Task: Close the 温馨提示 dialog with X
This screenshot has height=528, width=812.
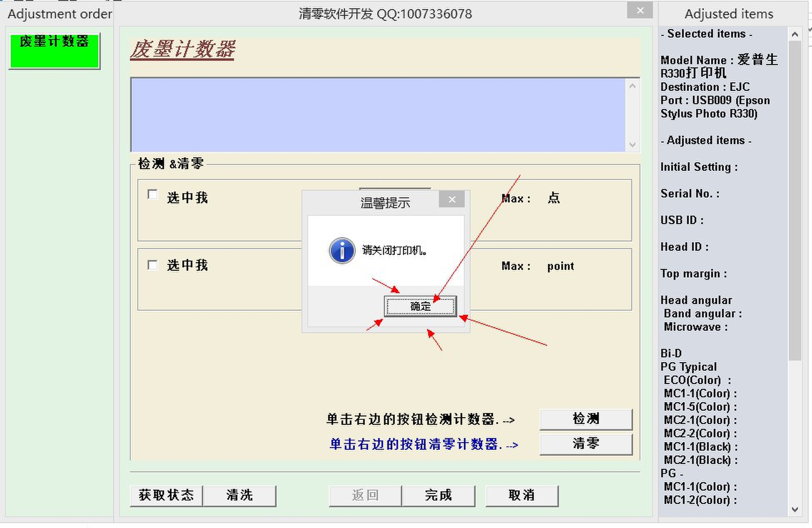Action: [452, 200]
